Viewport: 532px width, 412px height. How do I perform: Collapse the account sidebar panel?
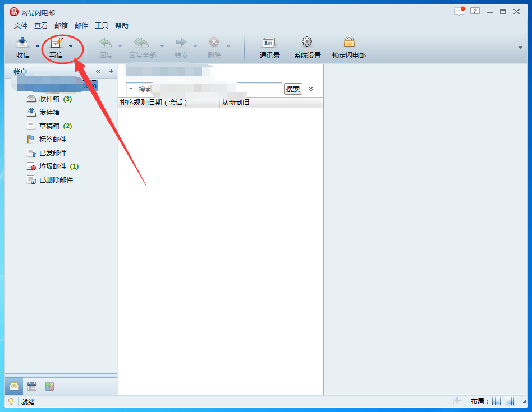pyautogui.click(x=98, y=71)
